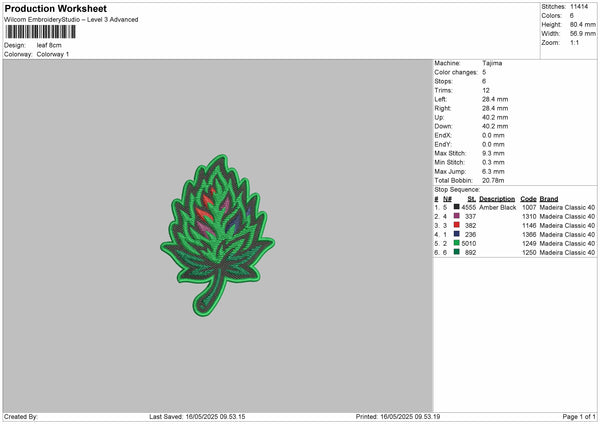Click thread code '1007'
This screenshot has width=600, height=424.
[x=529, y=207]
